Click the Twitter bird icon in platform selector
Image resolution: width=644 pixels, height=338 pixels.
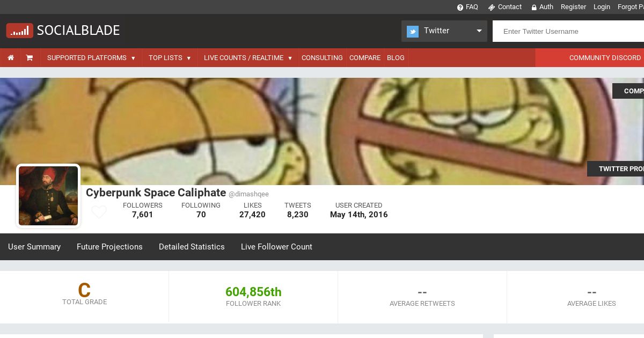pyautogui.click(x=413, y=31)
